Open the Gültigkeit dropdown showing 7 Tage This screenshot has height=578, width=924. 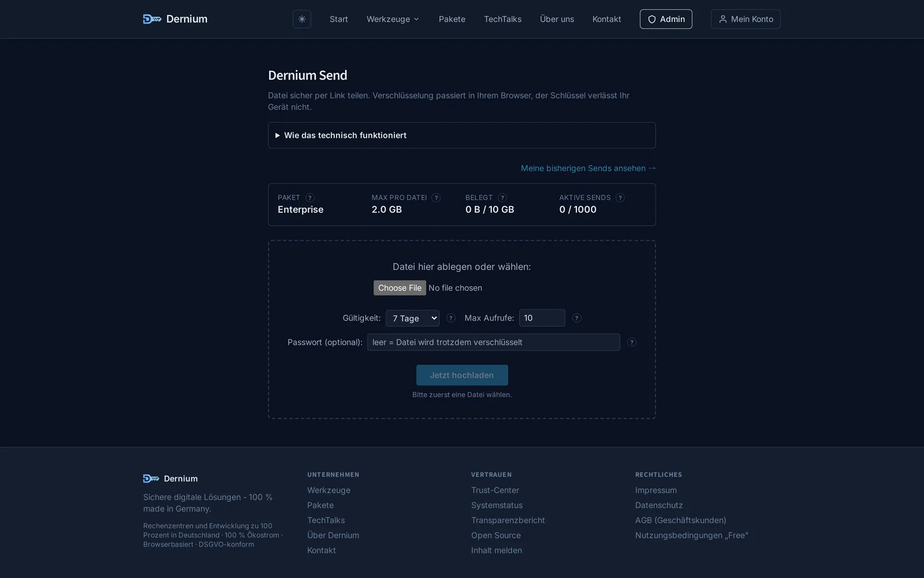413,318
